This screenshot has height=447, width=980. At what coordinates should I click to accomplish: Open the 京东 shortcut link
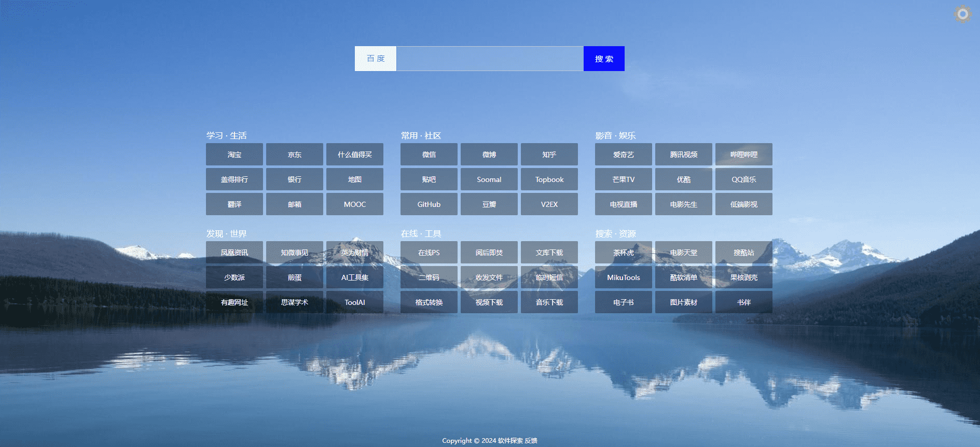tap(295, 155)
